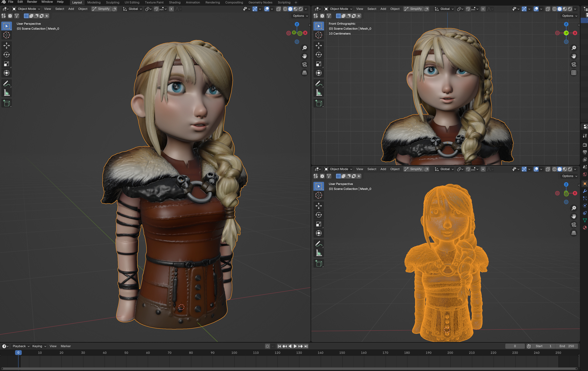588x371 pixels.
Task: Open the Global orientation dropdown in the left viewport
Action: click(132, 9)
